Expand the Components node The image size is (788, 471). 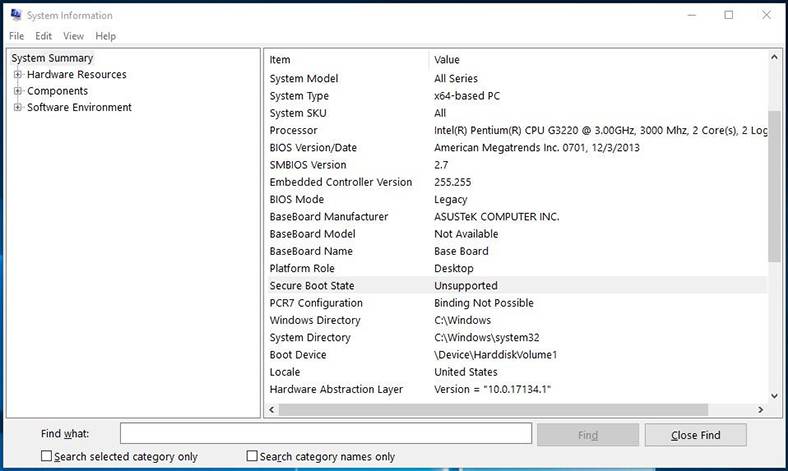click(x=18, y=91)
